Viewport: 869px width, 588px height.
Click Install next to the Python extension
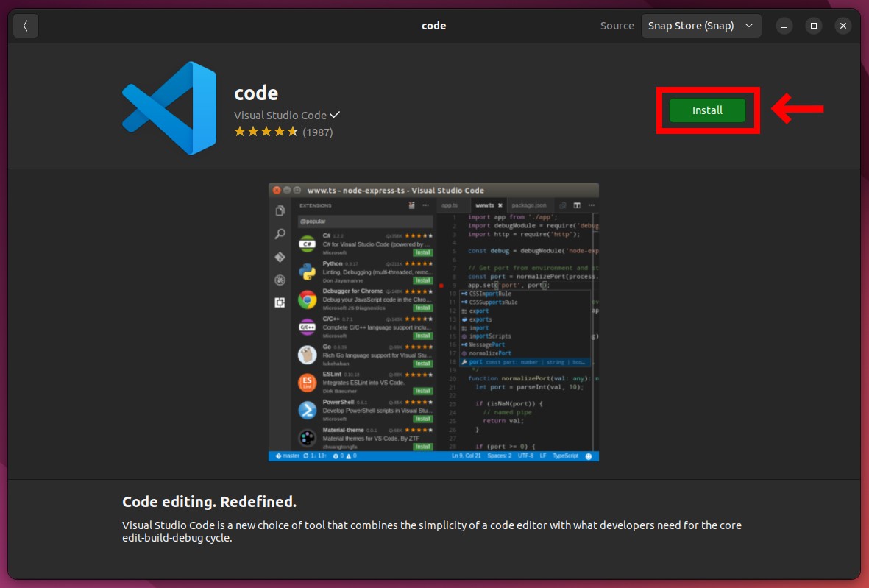click(x=423, y=280)
